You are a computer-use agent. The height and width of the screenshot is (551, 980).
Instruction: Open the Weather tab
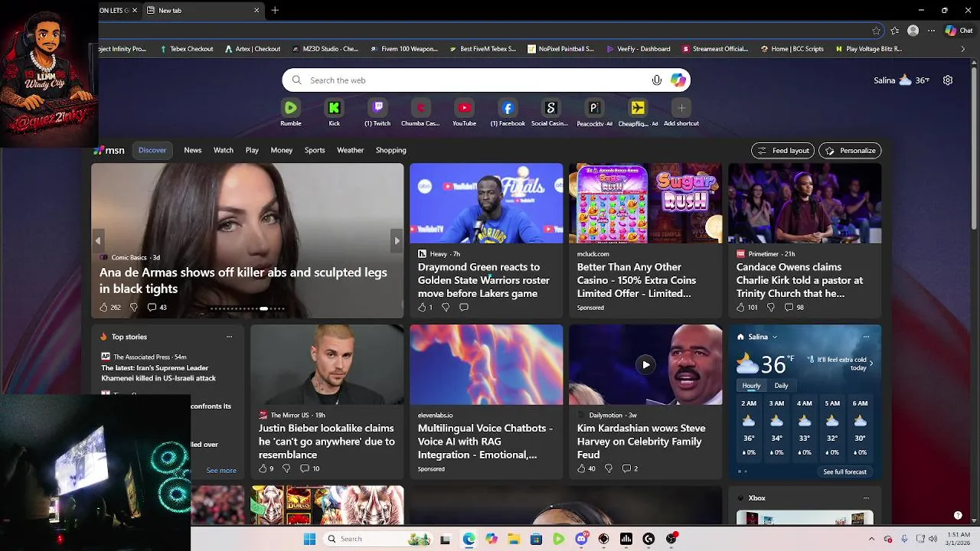pyautogui.click(x=351, y=150)
